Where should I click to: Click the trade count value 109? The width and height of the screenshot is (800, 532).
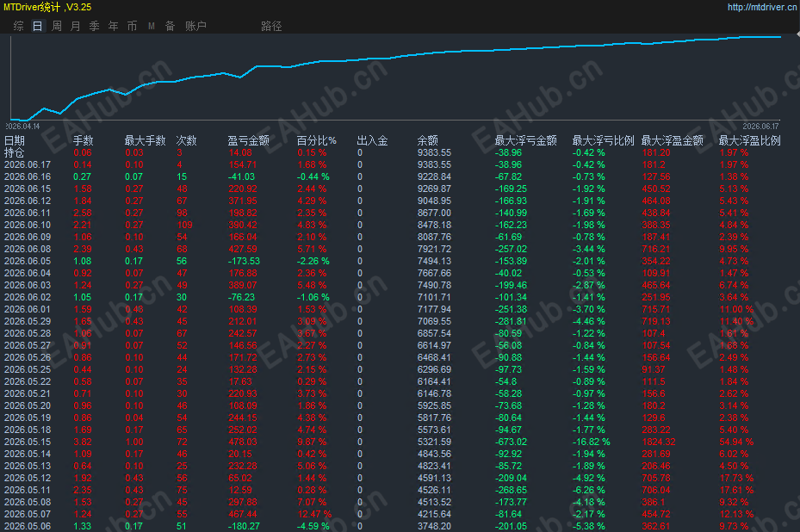point(184,225)
